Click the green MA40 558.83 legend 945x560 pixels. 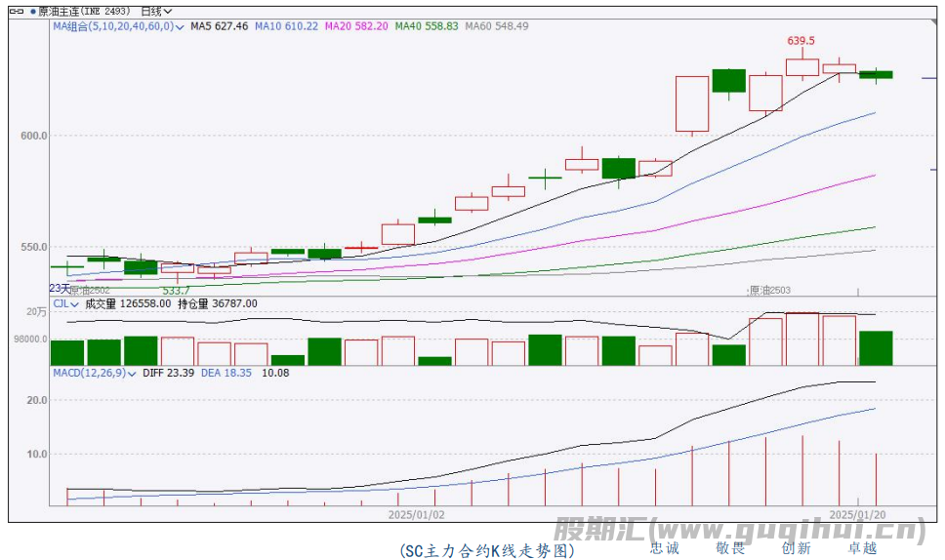pyautogui.click(x=426, y=26)
